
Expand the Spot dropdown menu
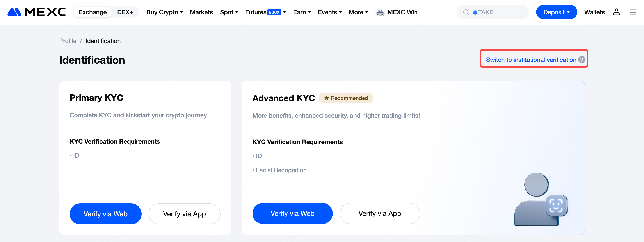[x=229, y=12]
